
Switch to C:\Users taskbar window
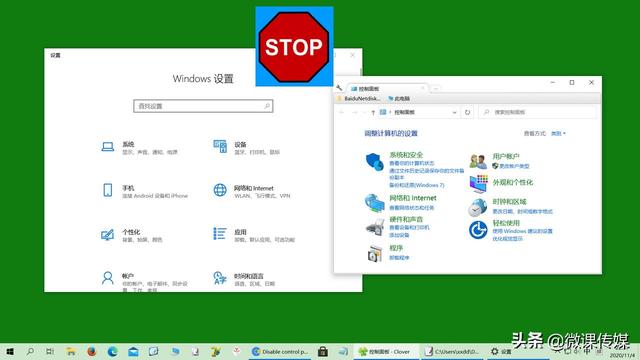pos(452,351)
